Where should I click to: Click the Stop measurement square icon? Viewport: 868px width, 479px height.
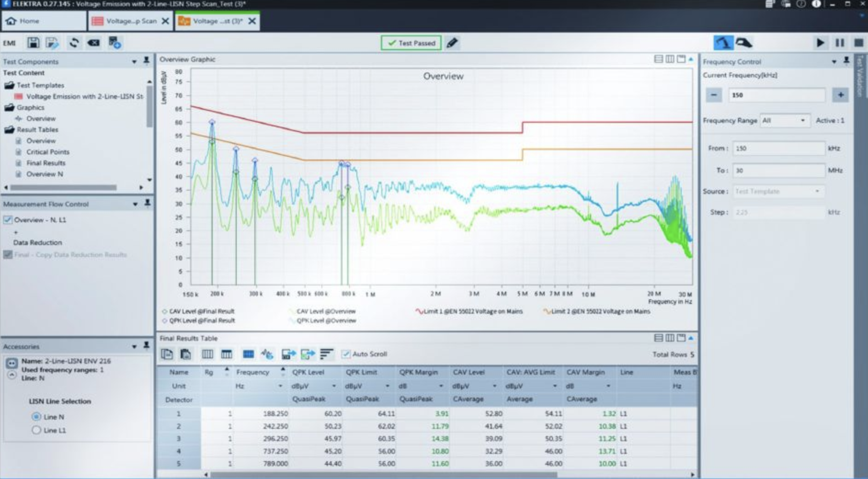pyautogui.click(x=858, y=43)
